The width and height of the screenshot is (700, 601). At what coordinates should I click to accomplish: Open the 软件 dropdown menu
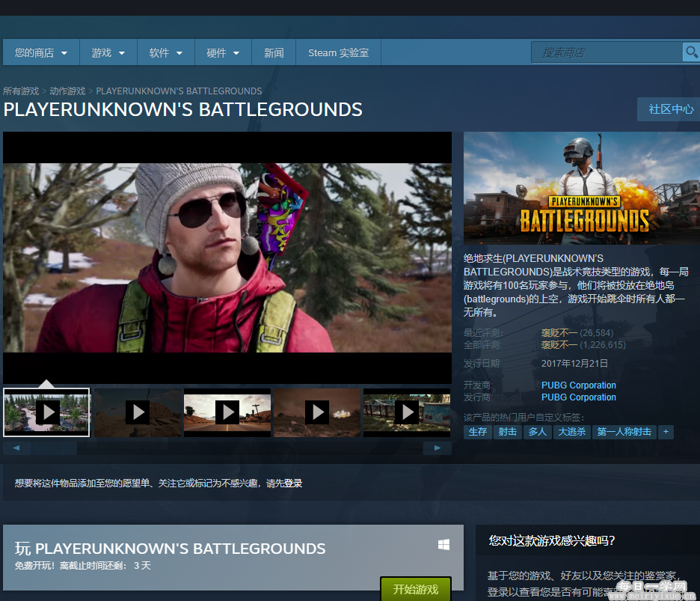[165, 52]
